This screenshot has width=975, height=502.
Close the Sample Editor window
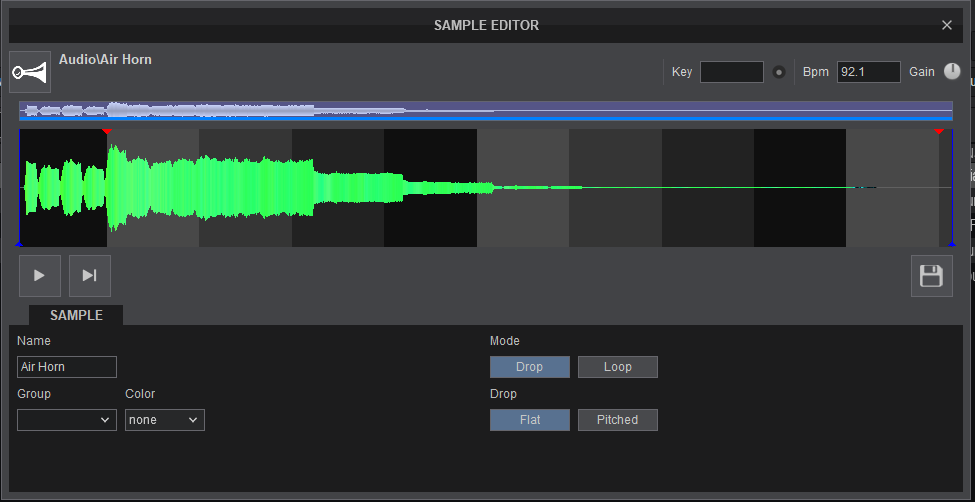click(x=947, y=25)
